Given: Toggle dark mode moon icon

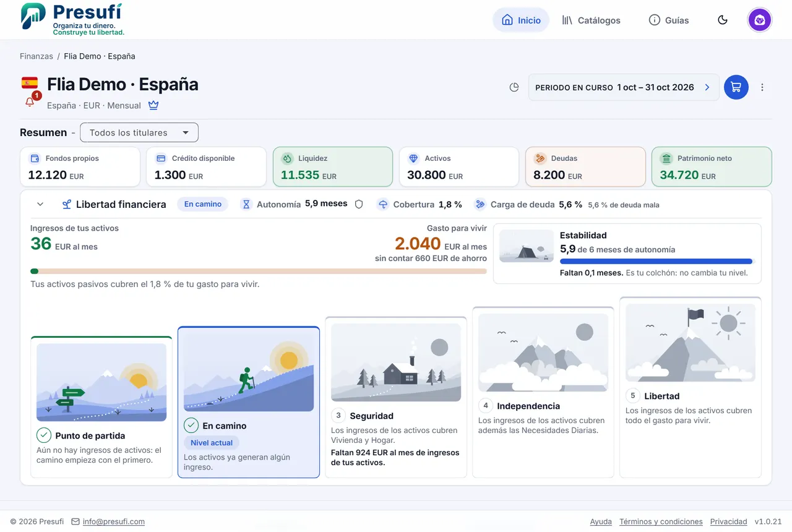Looking at the screenshot, I should click(723, 20).
